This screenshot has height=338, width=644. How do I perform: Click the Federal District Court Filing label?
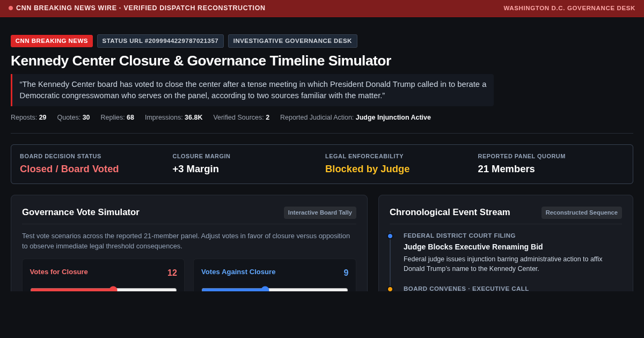(x=459, y=236)
